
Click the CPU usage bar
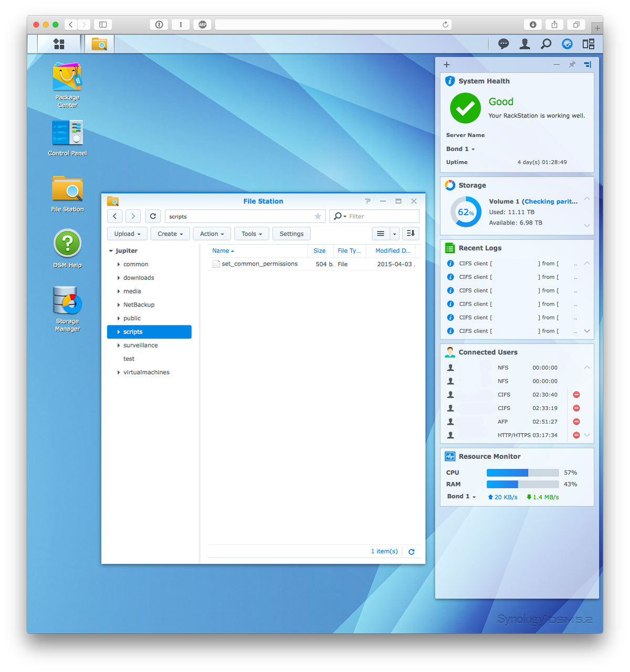[x=522, y=473]
